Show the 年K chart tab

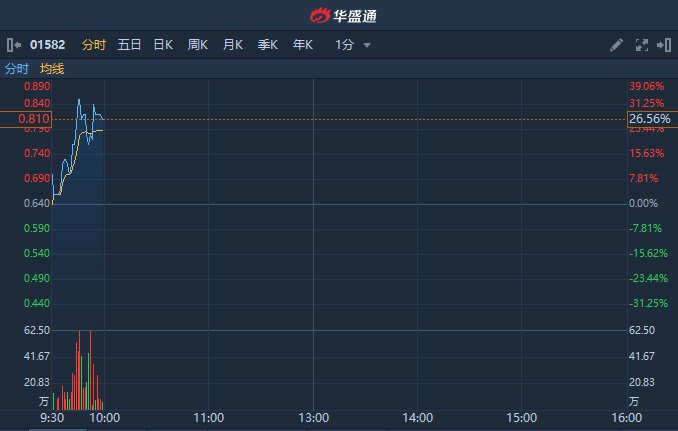(x=303, y=45)
